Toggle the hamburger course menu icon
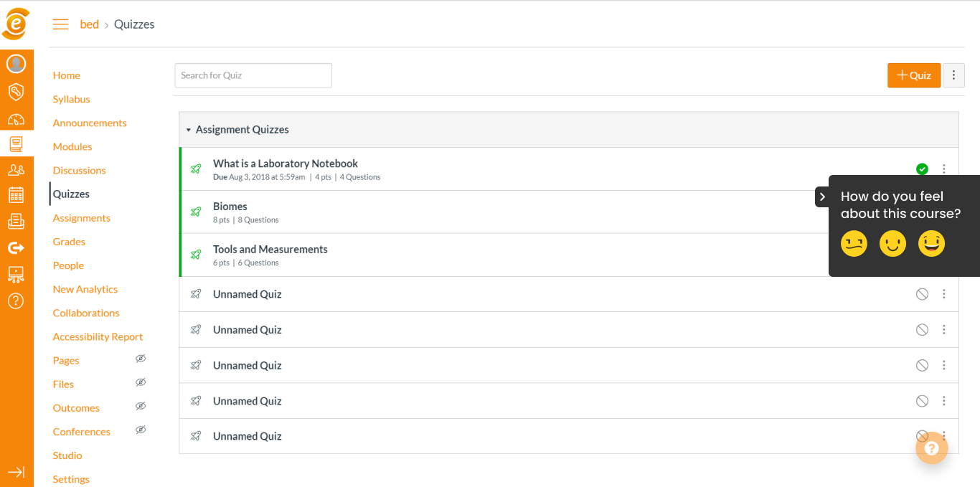Image resolution: width=980 pixels, height=487 pixels. click(61, 24)
